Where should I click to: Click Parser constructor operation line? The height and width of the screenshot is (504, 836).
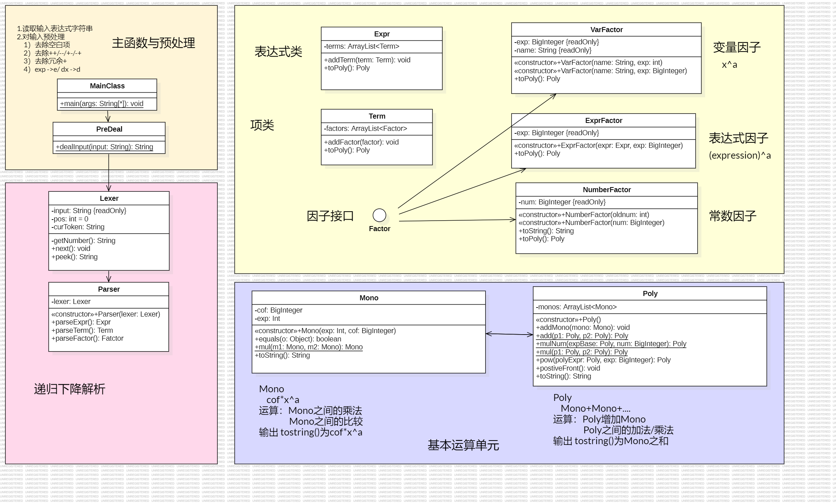[106, 314]
